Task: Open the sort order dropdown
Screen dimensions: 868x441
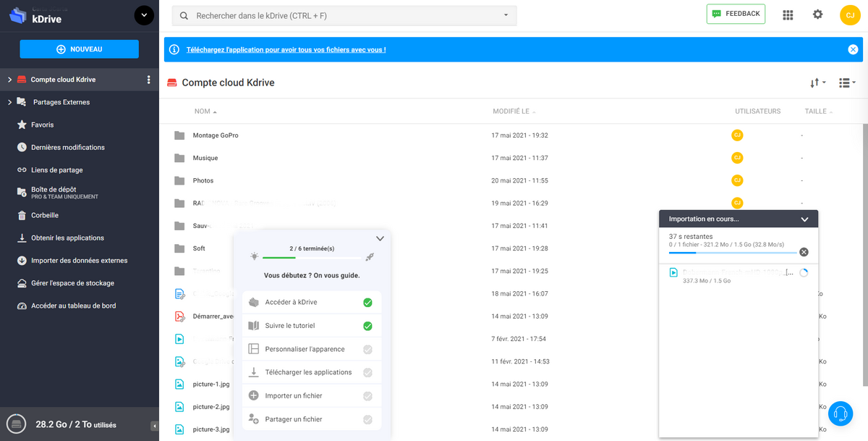Action: point(817,83)
